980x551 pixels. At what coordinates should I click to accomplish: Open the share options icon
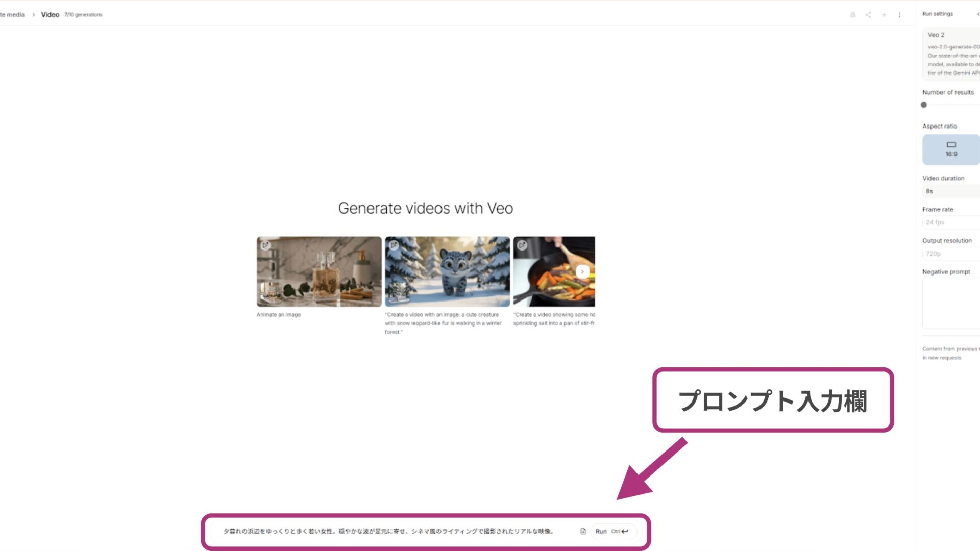(x=867, y=15)
